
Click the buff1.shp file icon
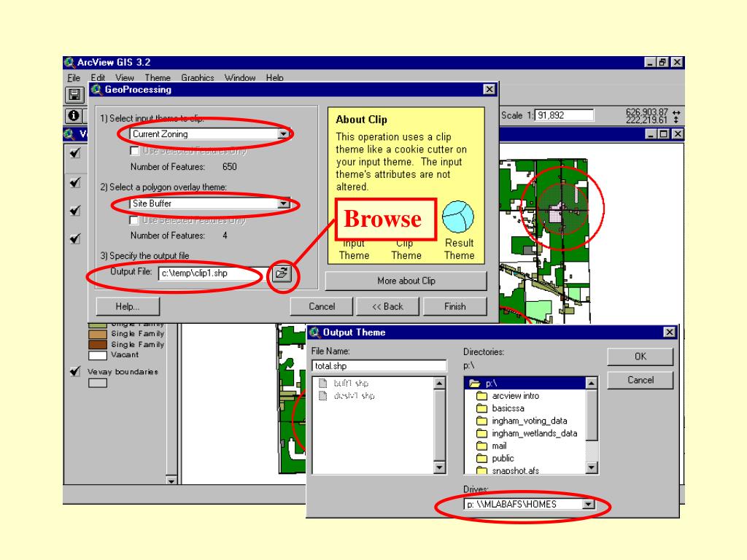coord(323,384)
